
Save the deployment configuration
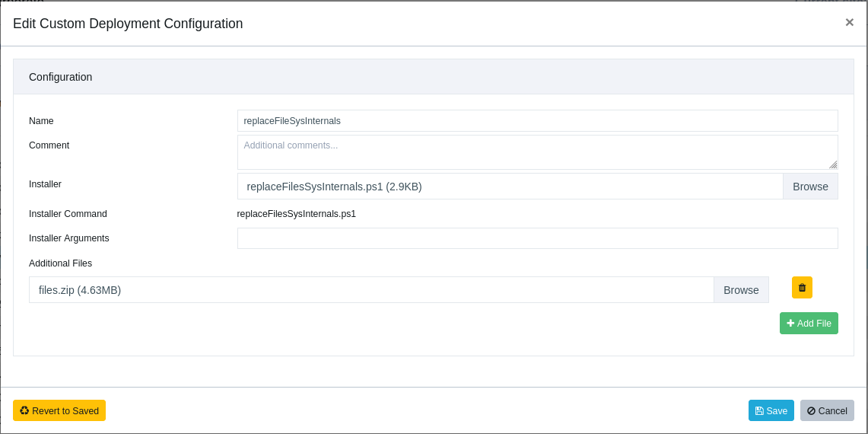(x=771, y=410)
